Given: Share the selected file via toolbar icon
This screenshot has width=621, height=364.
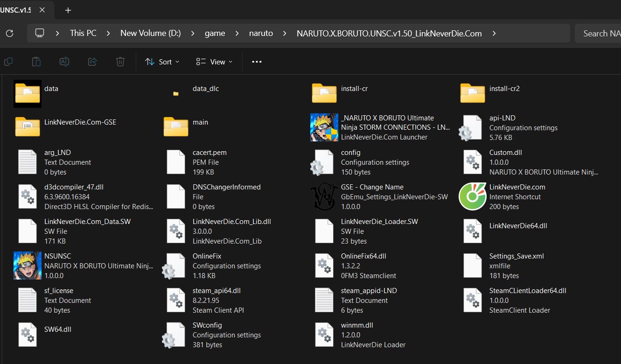Looking at the screenshot, I should [92, 61].
